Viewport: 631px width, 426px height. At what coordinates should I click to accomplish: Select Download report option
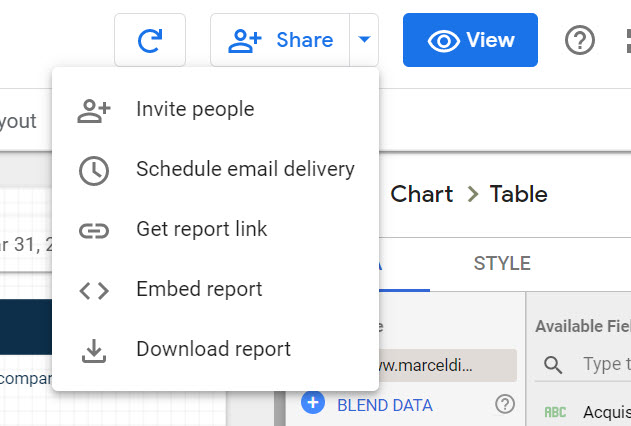click(213, 350)
